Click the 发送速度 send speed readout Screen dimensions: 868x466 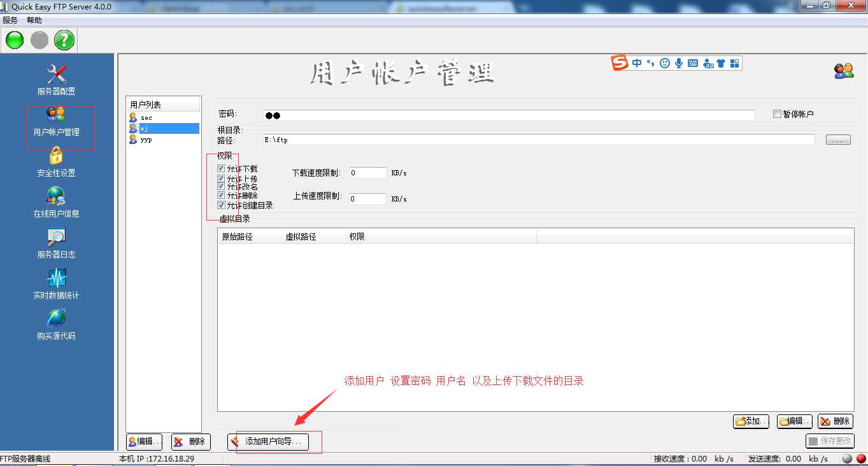(x=788, y=458)
